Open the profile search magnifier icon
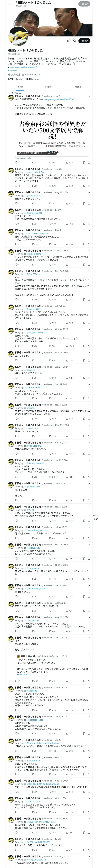The height and width of the screenshot is (868, 98). (x=74, y=41)
